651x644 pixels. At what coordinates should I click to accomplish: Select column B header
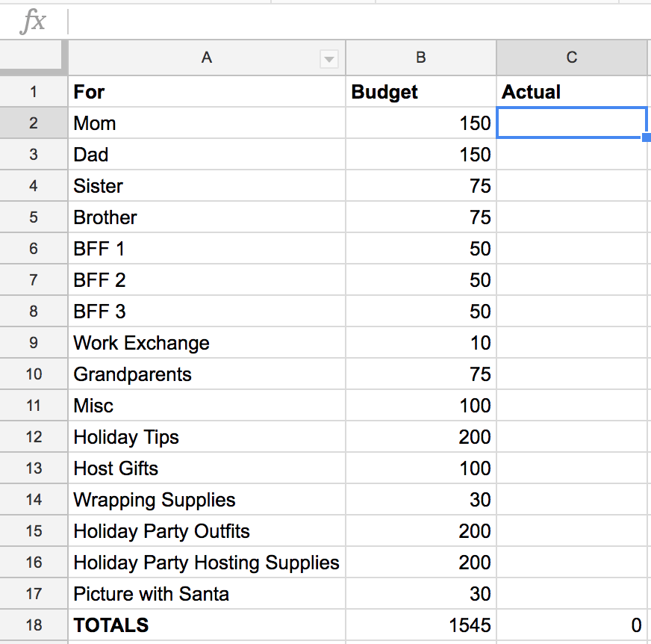(421, 58)
